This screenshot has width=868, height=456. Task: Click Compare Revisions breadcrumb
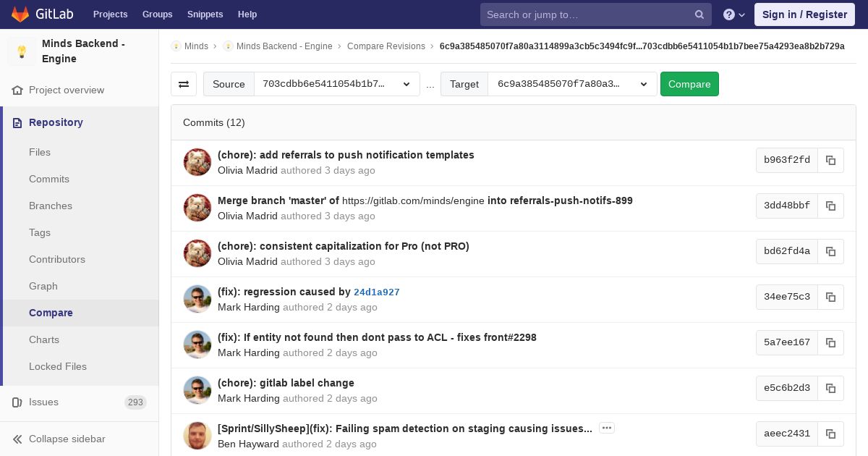tap(386, 46)
